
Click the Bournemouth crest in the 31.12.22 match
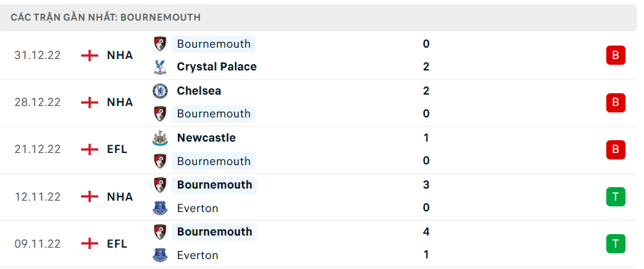160,43
